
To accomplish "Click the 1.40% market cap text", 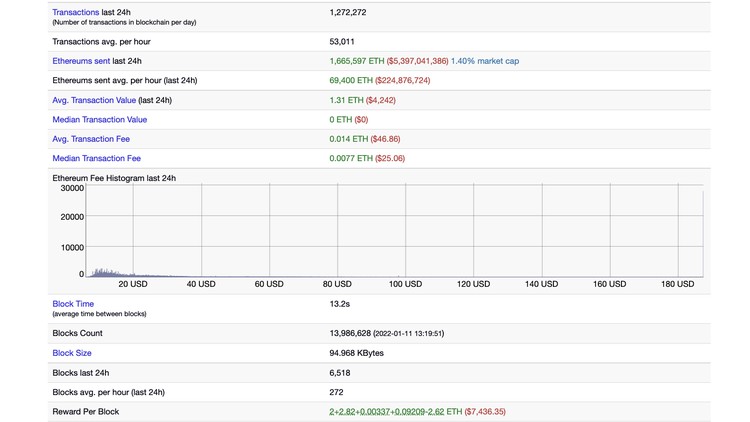I will 485,61.
